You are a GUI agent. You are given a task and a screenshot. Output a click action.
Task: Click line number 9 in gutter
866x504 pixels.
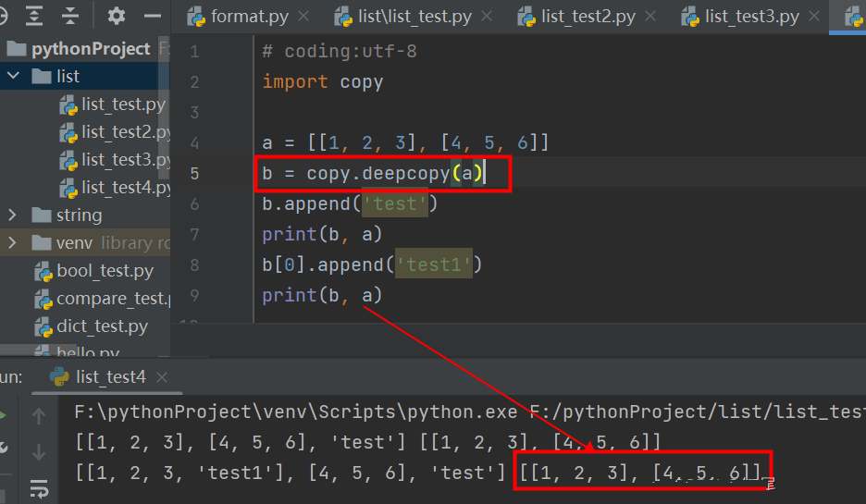194,295
